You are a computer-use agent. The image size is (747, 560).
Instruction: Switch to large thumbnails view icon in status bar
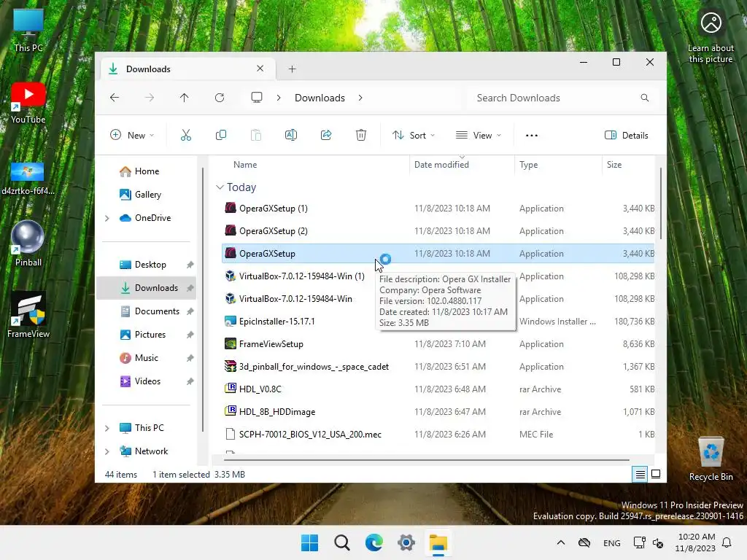pos(656,474)
